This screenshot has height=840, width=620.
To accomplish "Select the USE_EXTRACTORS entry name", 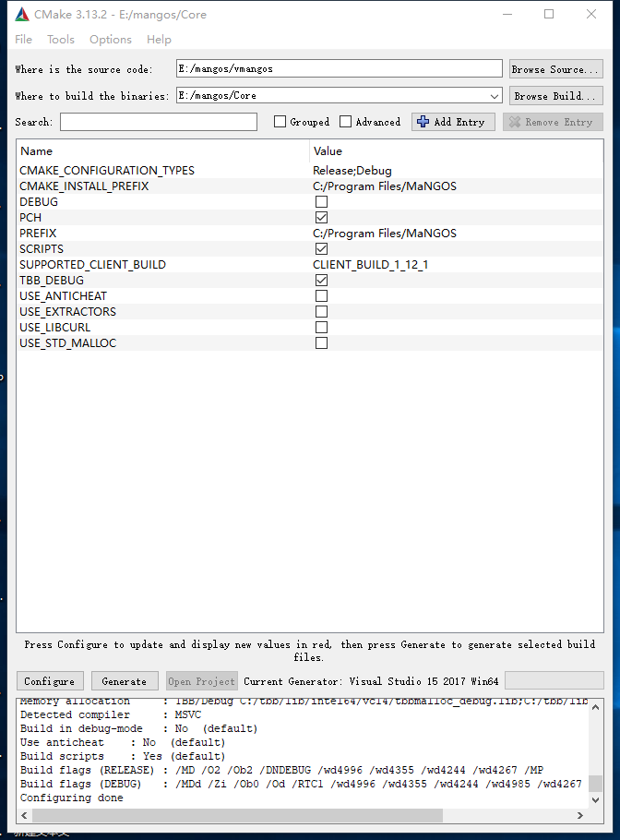I will click(x=67, y=312).
